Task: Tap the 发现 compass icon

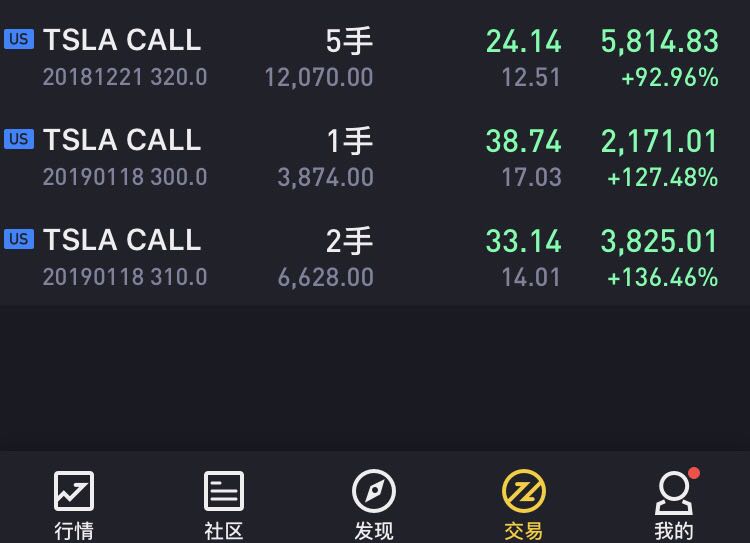Action: click(x=374, y=491)
